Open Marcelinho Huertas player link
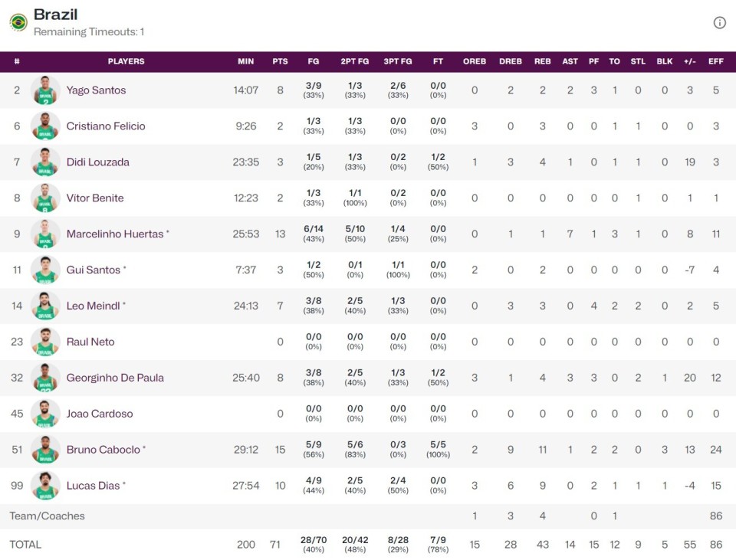The height and width of the screenshot is (560, 736). click(x=115, y=234)
